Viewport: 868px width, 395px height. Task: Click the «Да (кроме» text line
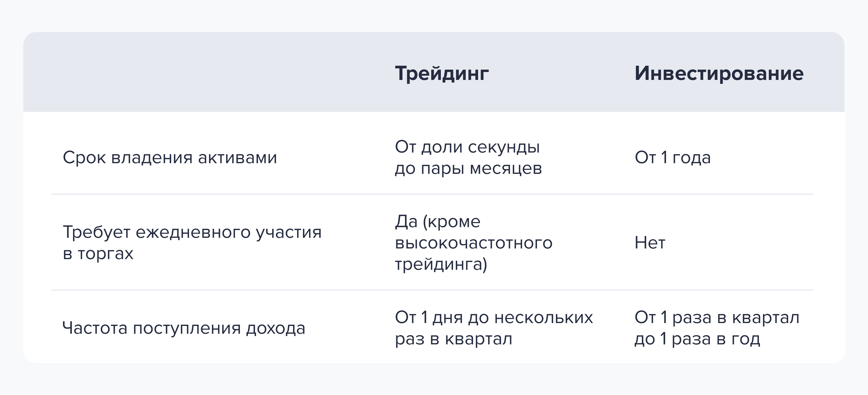pyautogui.click(x=438, y=222)
